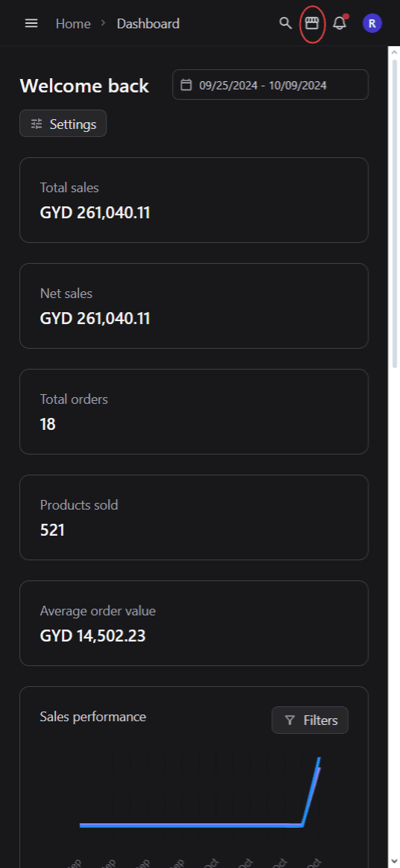Click the calendar icon in the date range field
The height and width of the screenshot is (868, 400).
tap(186, 85)
